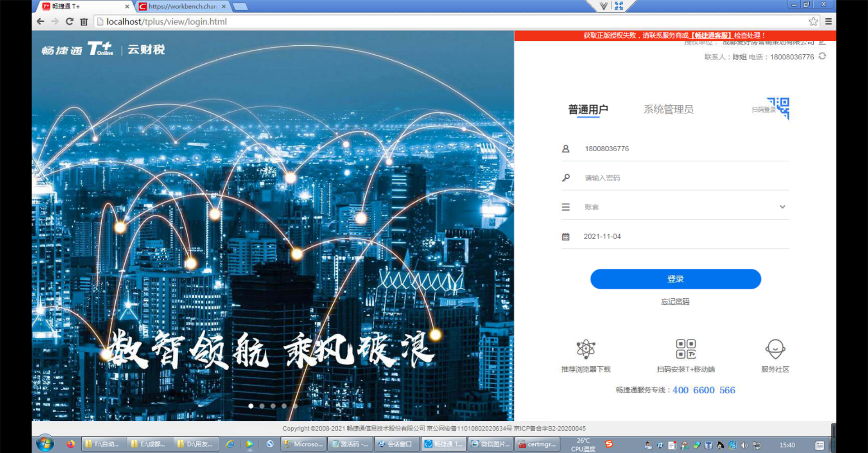The width and height of the screenshot is (868, 453).
Task: Close the workbench.chan browser tab
Action: coord(224,6)
